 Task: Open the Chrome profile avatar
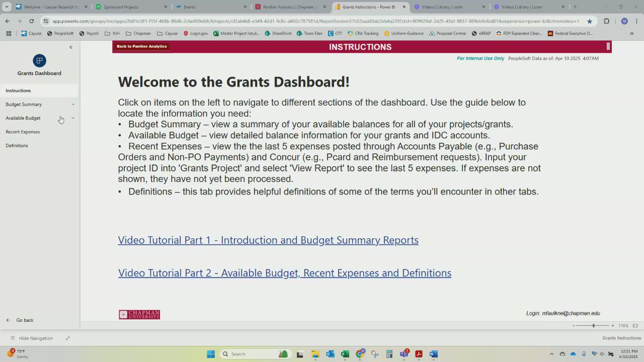click(x=624, y=21)
